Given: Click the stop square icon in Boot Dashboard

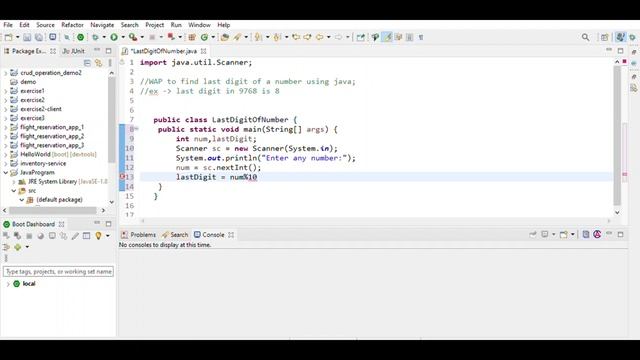Looking at the screenshot, I should click(29, 236).
